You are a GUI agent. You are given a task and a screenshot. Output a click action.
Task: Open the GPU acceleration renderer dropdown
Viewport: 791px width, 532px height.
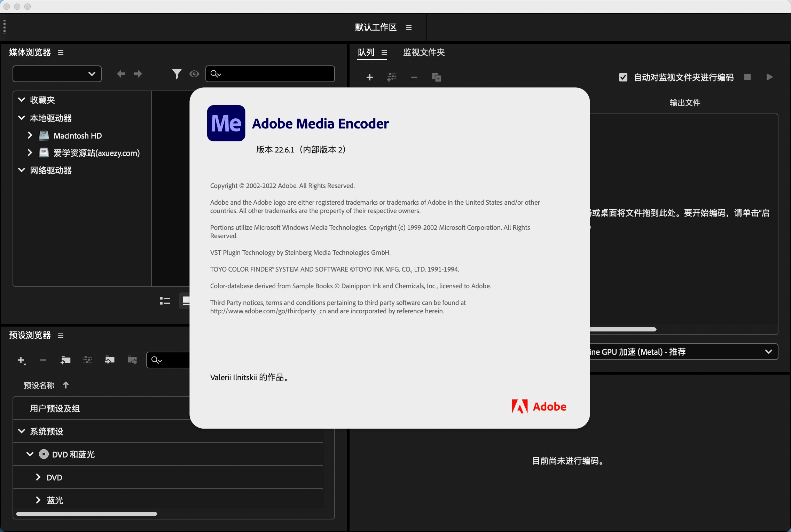(x=768, y=352)
